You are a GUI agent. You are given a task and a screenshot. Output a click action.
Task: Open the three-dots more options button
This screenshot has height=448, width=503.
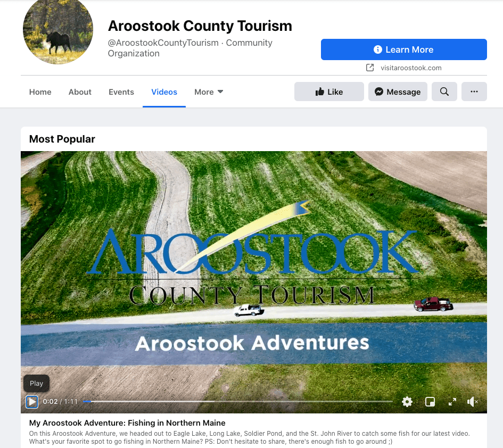point(474,92)
